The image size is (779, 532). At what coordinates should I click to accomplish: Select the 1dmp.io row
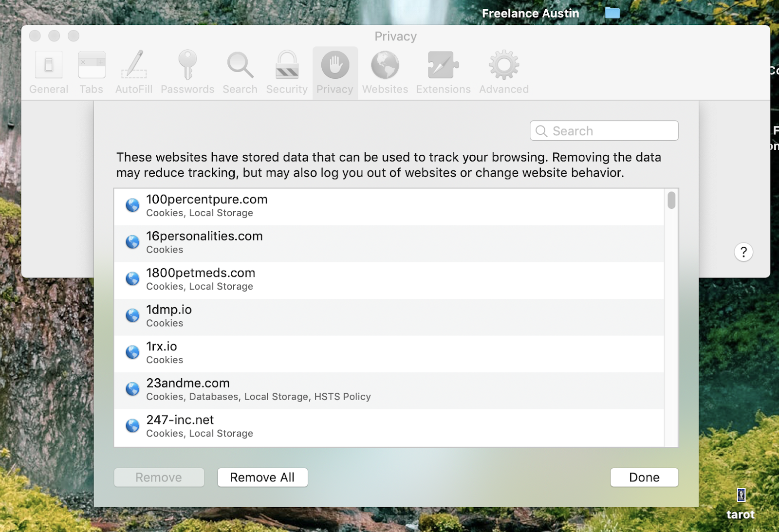click(x=389, y=317)
